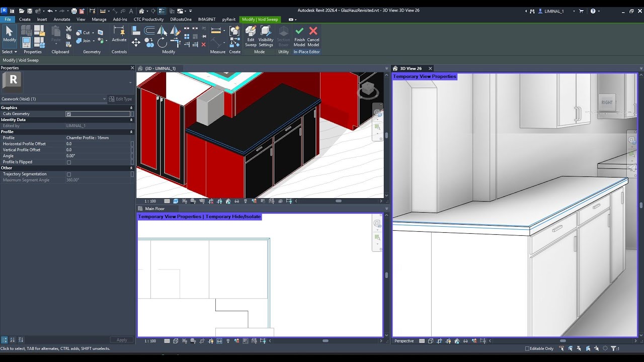Switch to the Annotate ribbon tab
The image size is (644, 362).
tap(62, 20)
